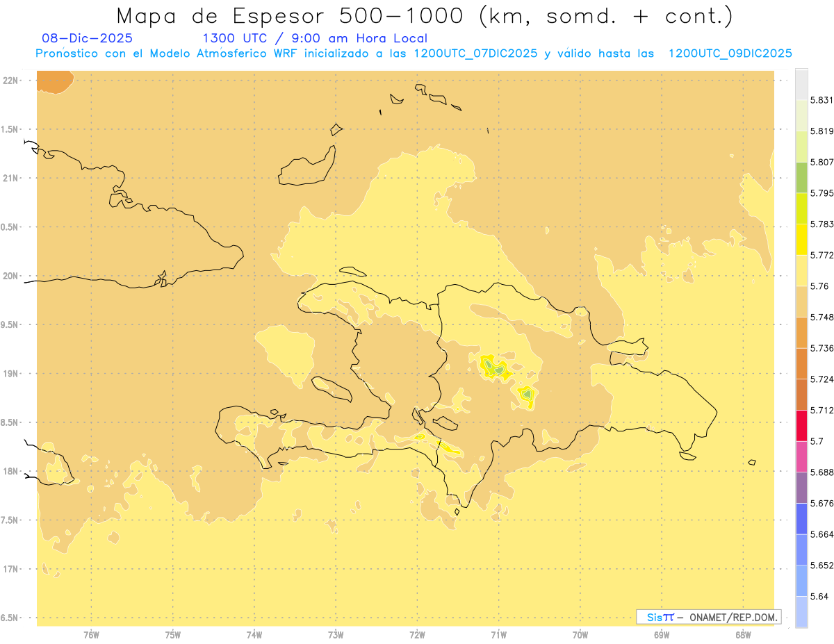The height and width of the screenshot is (644, 834).
Task: Click the valid-until time '1200UTC_09DIC2025'
Action: (x=730, y=53)
